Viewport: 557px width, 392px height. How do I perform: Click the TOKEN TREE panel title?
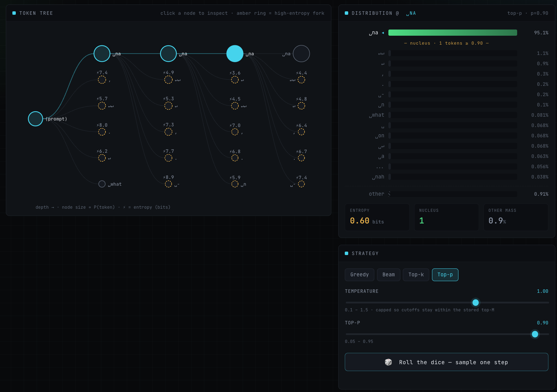(36, 13)
